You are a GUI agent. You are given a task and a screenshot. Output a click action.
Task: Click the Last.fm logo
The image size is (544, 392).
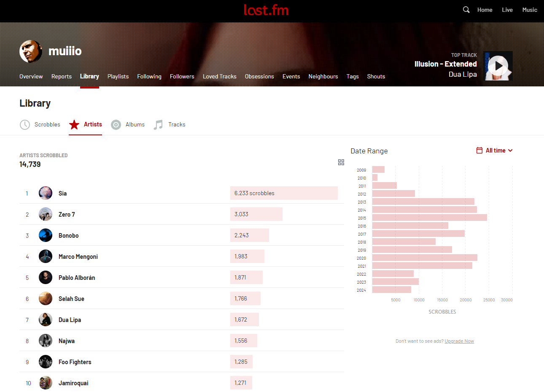(266, 10)
